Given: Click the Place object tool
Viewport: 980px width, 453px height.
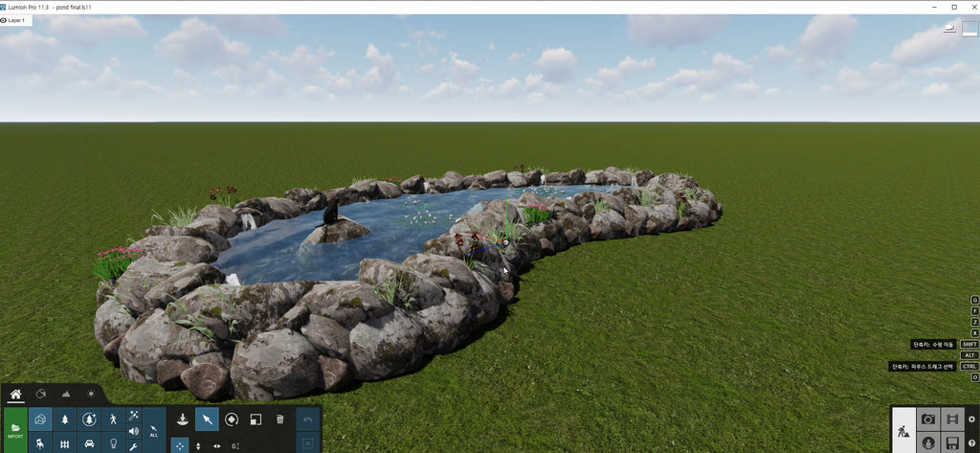Looking at the screenshot, I should [182, 419].
